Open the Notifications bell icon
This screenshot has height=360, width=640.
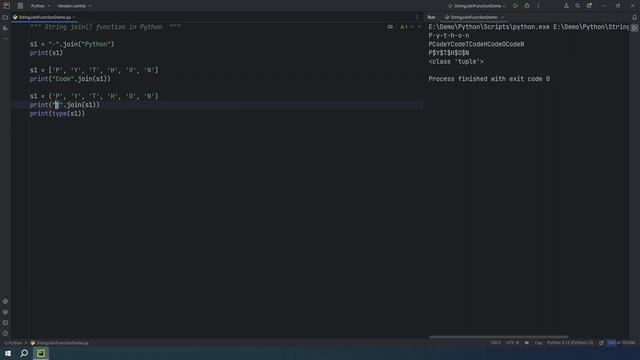[x=634, y=18]
